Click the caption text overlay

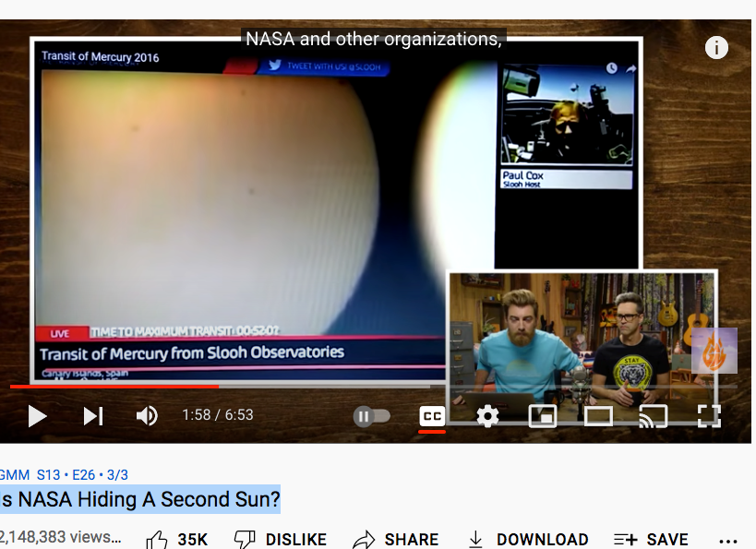coord(374,39)
